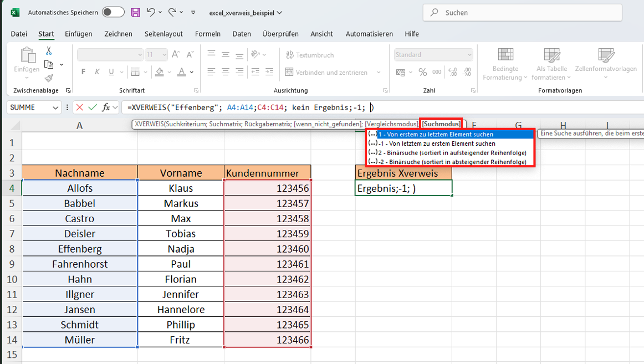Select '1 - Von erstem zu letztem Element suchen'
644x364 pixels.
coord(451,134)
